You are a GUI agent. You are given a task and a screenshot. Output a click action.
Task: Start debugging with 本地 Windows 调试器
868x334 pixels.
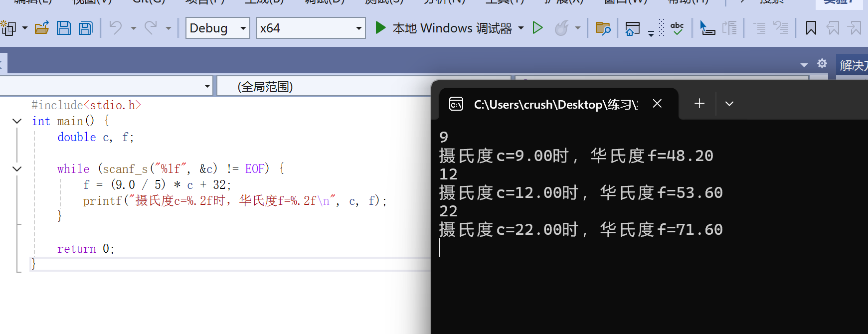coord(443,28)
